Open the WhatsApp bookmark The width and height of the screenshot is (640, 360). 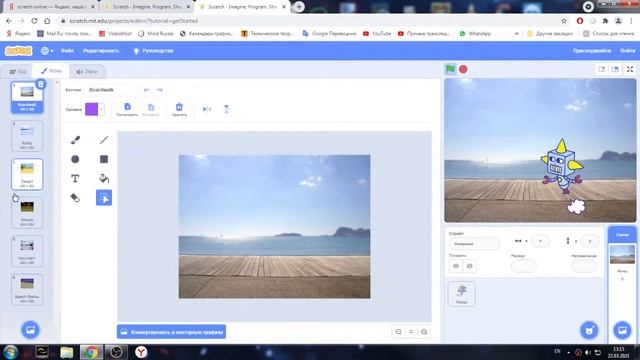point(475,33)
